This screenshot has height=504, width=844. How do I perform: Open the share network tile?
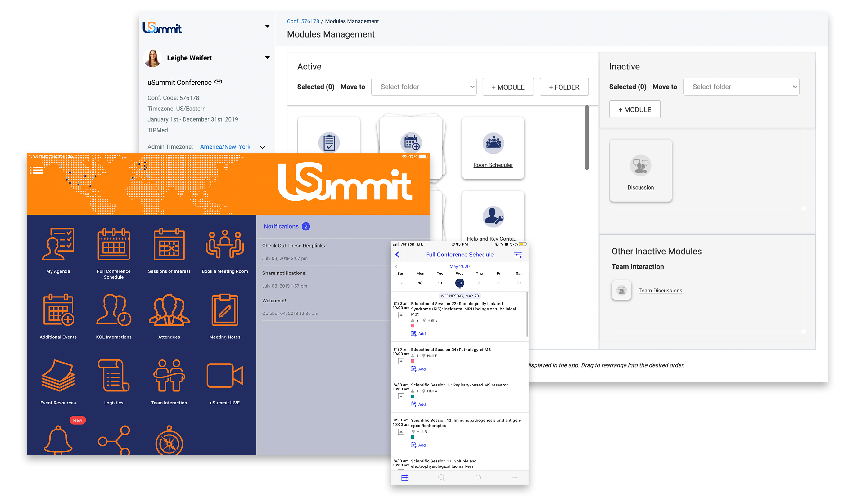[114, 440]
